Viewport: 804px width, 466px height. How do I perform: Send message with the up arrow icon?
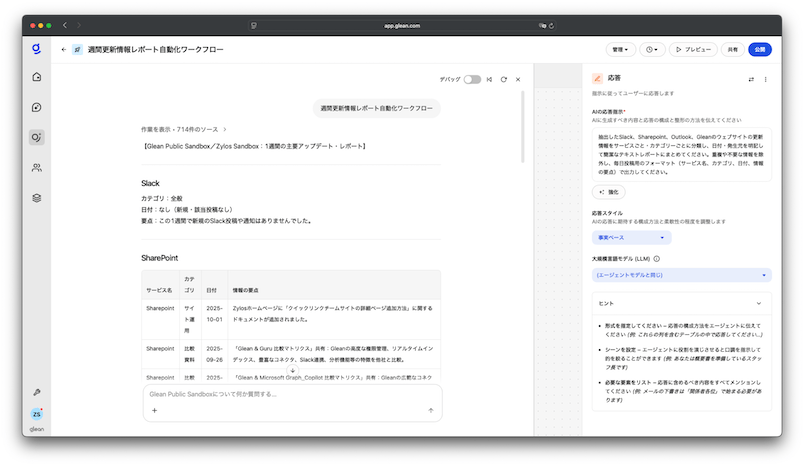click(431, 410)
